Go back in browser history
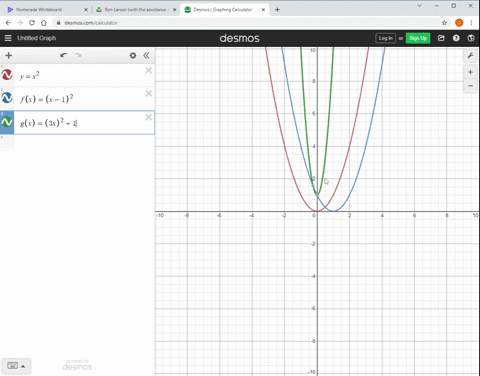This screenshot has width=480, height=376. point(8,23)
